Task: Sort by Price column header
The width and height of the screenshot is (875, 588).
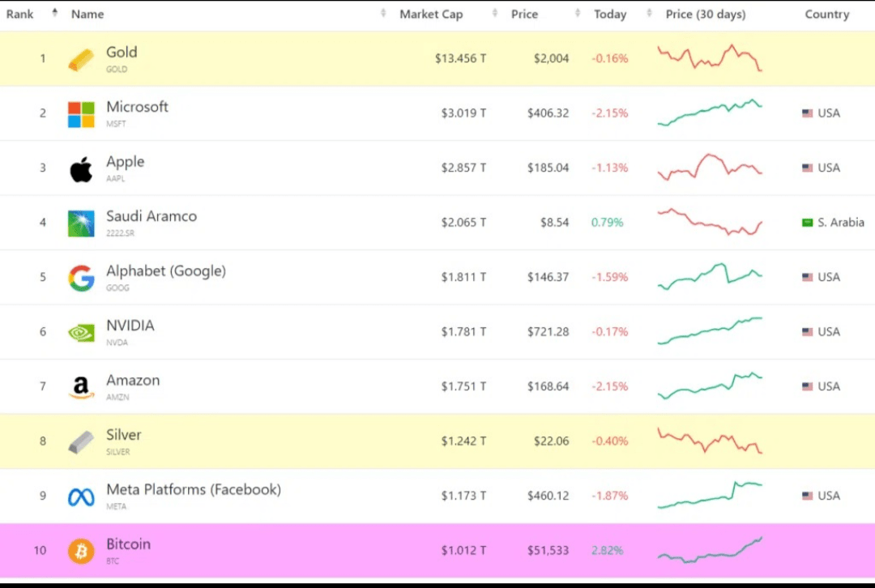Action: tap(524, 15)
